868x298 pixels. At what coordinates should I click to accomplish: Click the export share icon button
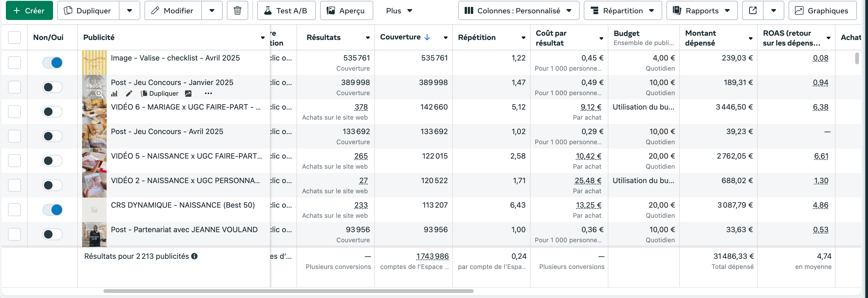point(752,11)
